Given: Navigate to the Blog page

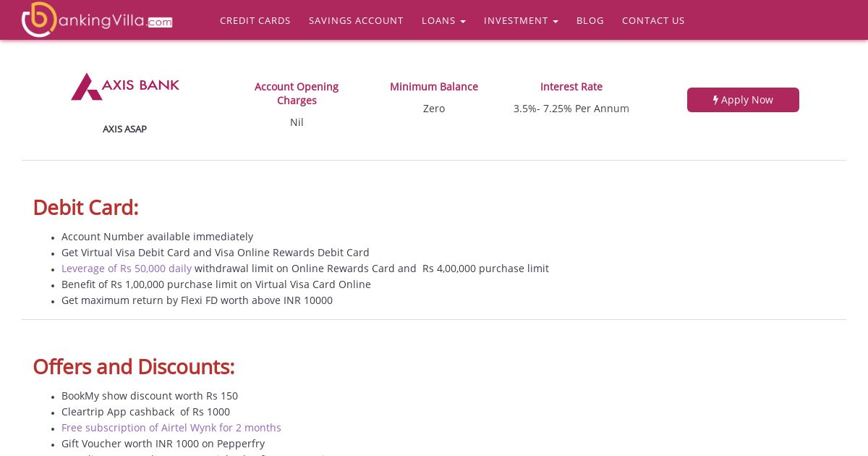Looking at the screenshot, I should [590, 20].
